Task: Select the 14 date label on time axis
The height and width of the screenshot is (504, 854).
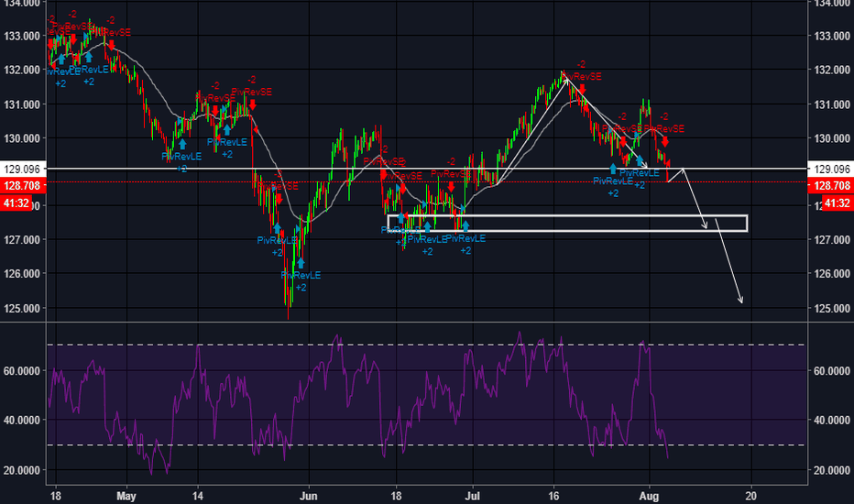Action: 198,497
